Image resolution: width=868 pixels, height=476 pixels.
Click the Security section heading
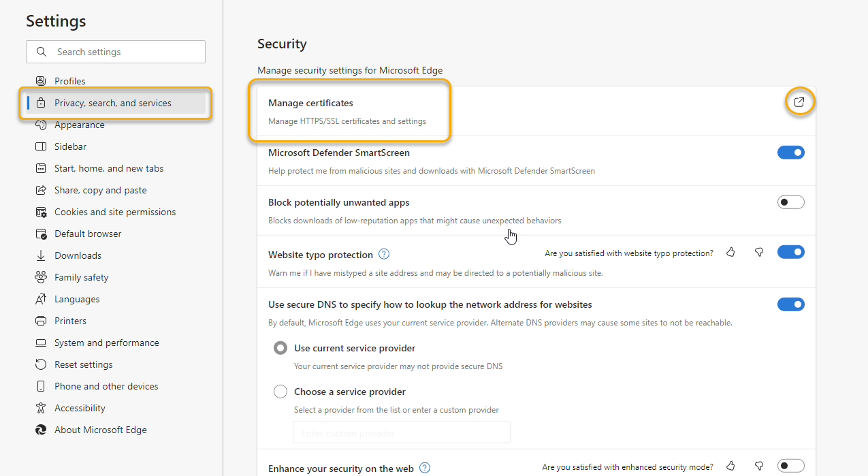tap(282, 44)
